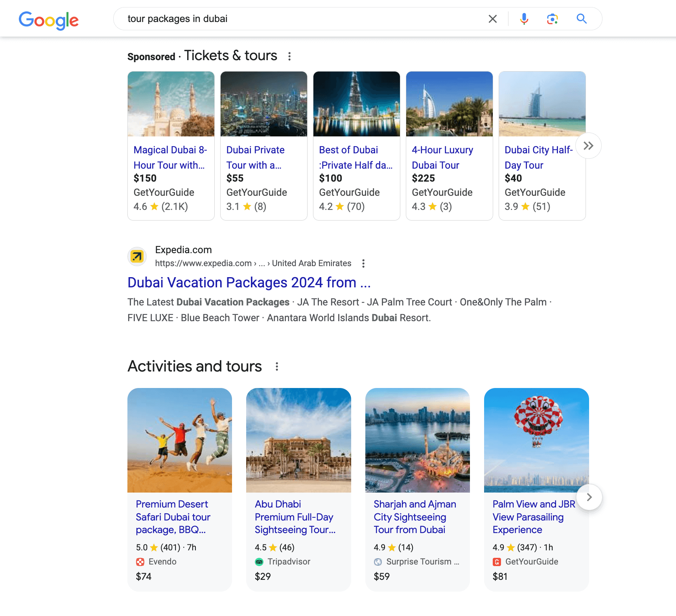676x616 pixels.
Task: Click the Expedia favicon beside Expedia.com
Action: (137, 256)
